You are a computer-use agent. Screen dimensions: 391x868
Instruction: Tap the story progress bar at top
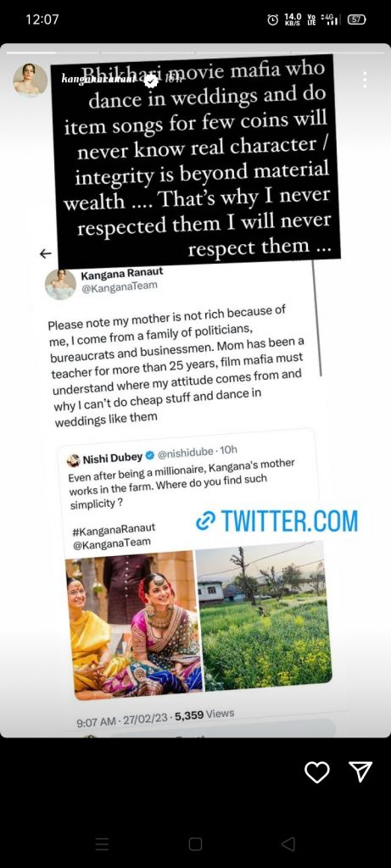point(195,52)
